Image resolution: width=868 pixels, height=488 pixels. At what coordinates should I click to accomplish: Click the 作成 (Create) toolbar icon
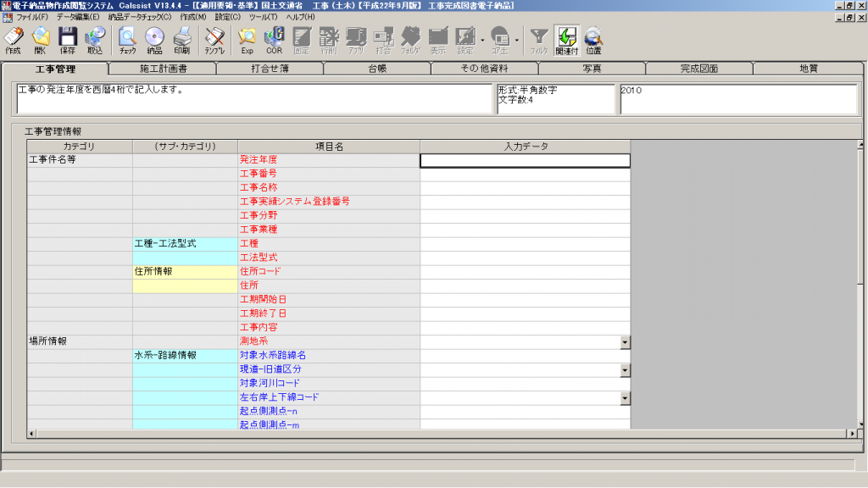(13, 40)
